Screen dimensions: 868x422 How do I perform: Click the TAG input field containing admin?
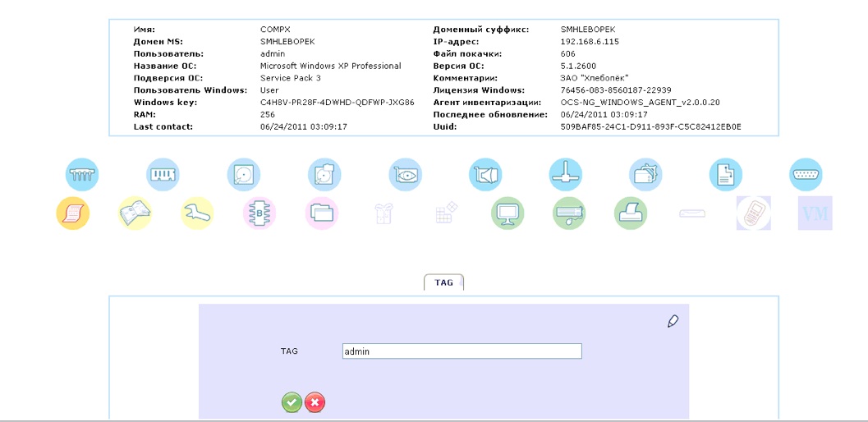click(x=462, y=351)
